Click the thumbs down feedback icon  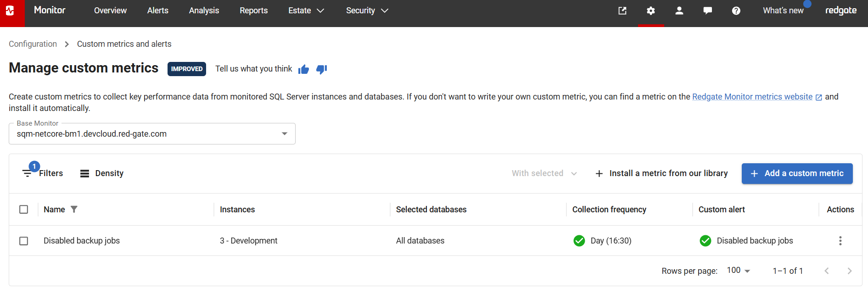321,69
